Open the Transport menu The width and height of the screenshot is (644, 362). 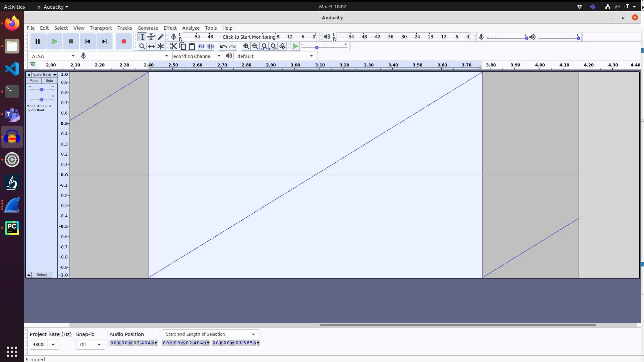[x=101, y=28]
